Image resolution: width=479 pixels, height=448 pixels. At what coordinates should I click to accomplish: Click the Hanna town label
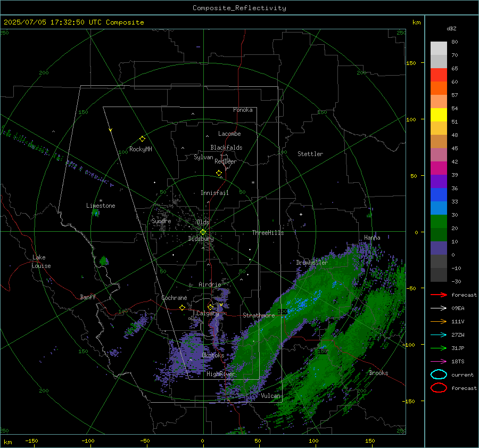point(372,238)
